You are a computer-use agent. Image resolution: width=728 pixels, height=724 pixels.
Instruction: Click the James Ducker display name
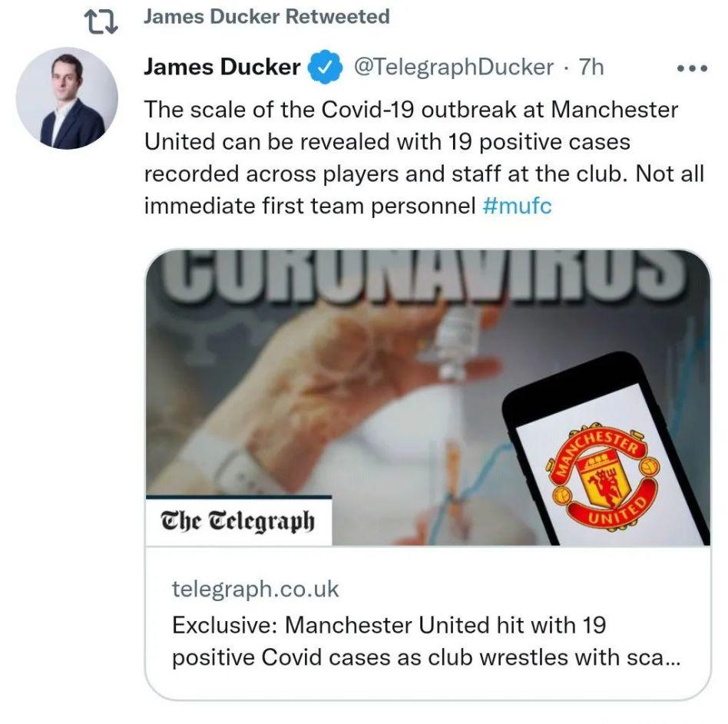click(x=222, y=67)
